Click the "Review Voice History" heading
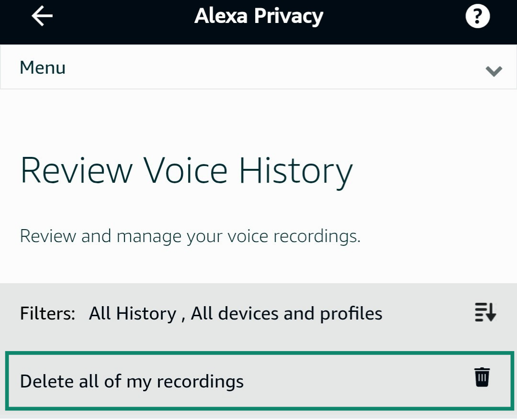Image resolution: width=517 pixels, height=420 pixels. point(187,171)
